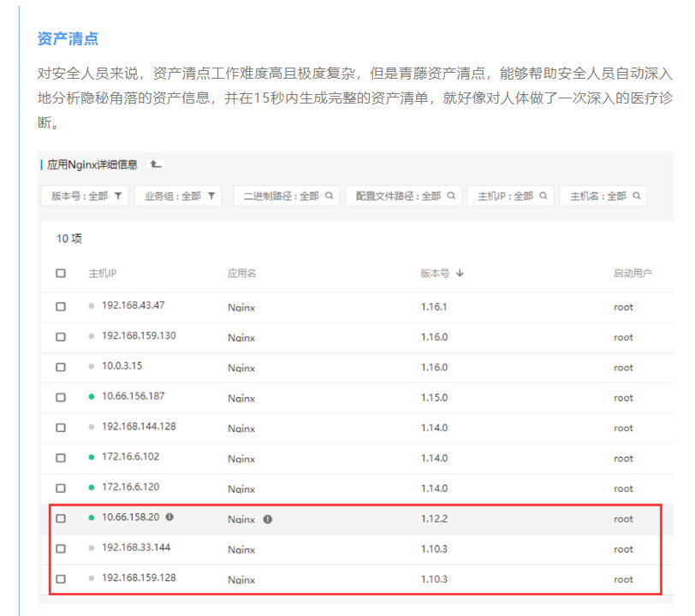695x616 pixels.
Task: Click the green status dot for 10.66.156.187
Action: pos(92,397)
